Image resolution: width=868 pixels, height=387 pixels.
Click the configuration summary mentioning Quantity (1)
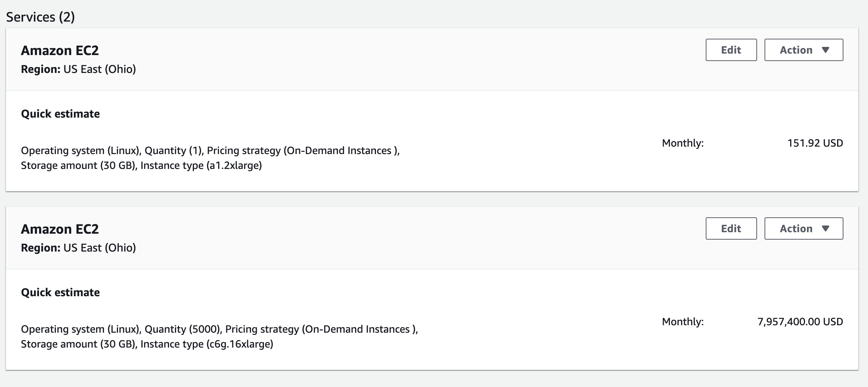pyautogui.click(x=210, y=158)
